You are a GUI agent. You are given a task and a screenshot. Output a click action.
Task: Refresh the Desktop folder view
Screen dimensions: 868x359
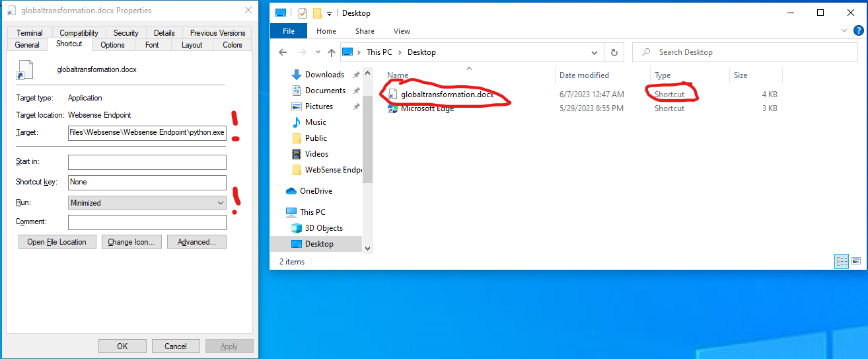[x=614, y=52]
